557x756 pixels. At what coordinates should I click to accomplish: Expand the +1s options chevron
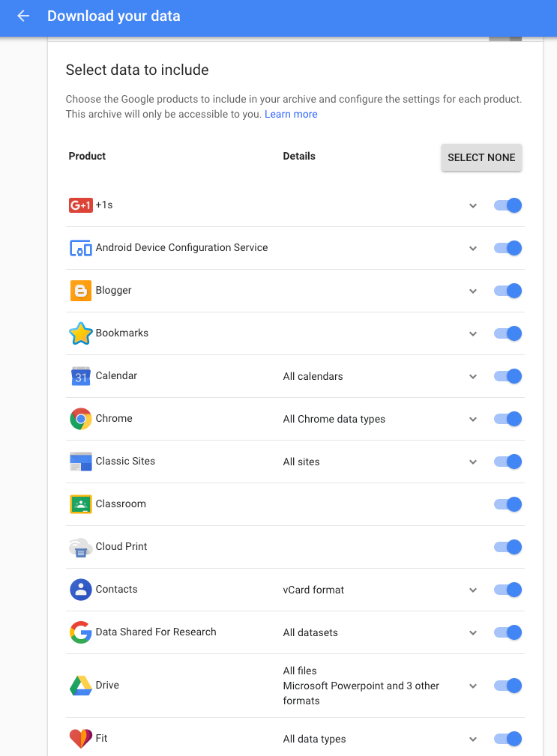[473, 206]
